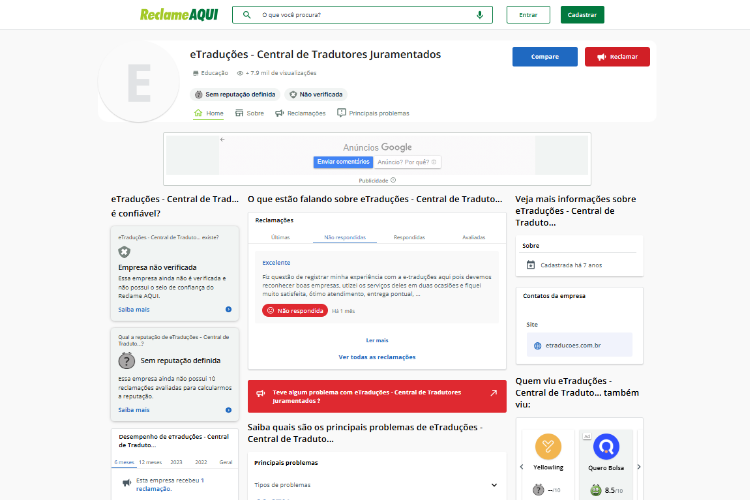The image size is (750, 500).
Task: Click 'Anúncio? Por quê?' in ad
Action: pyautogui.click(x=407, y=162)
